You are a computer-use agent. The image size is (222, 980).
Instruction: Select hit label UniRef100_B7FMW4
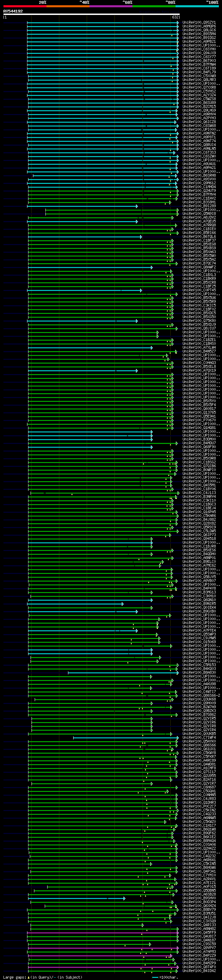point(199,65)
